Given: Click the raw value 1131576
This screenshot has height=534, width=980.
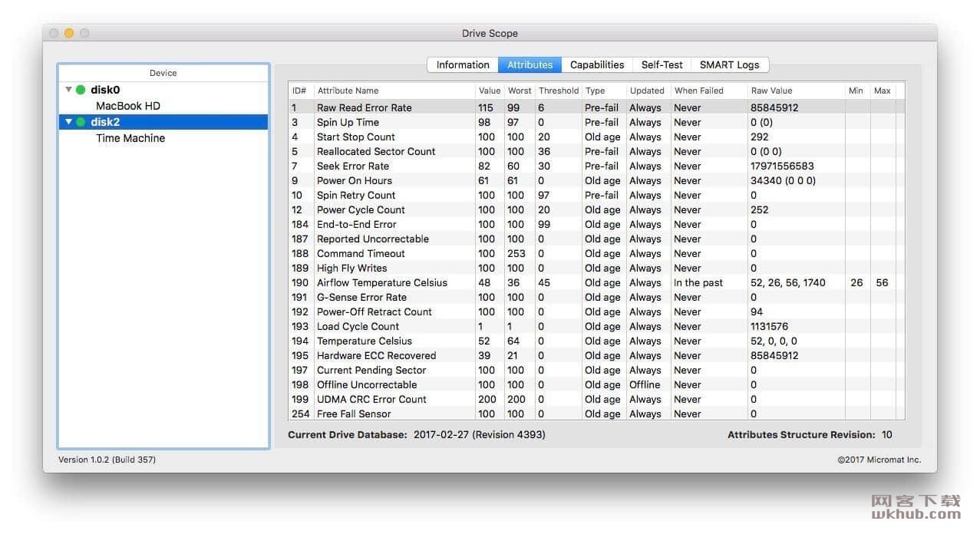Looking at the screenshot, I should pos(769,326).
